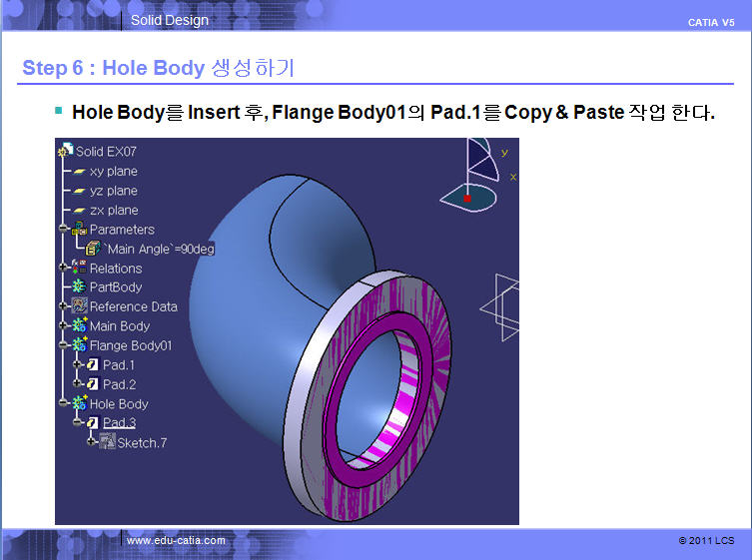Click the Pad.1 feature icon

coord(93,365)
